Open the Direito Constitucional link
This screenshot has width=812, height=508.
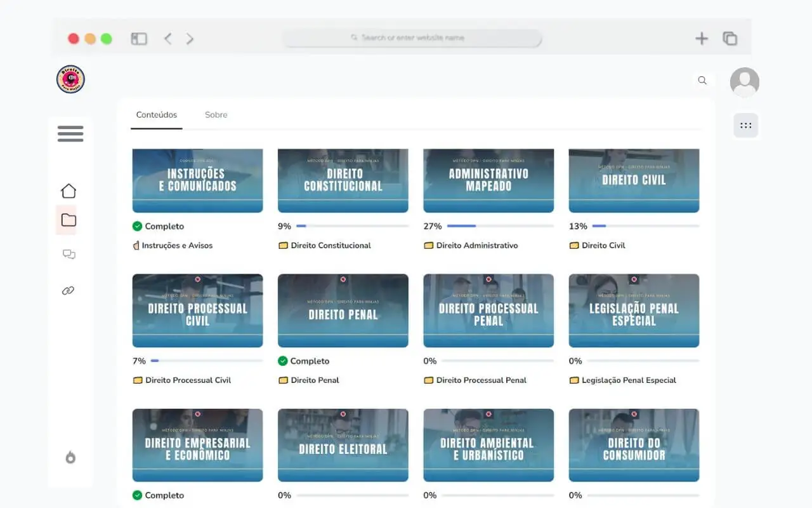coord(331,245)
